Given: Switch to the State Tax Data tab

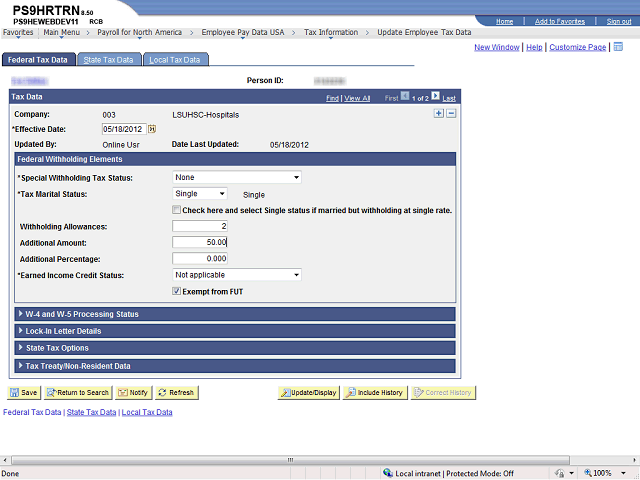Looking at the screenshot, I should coord(107,60).
